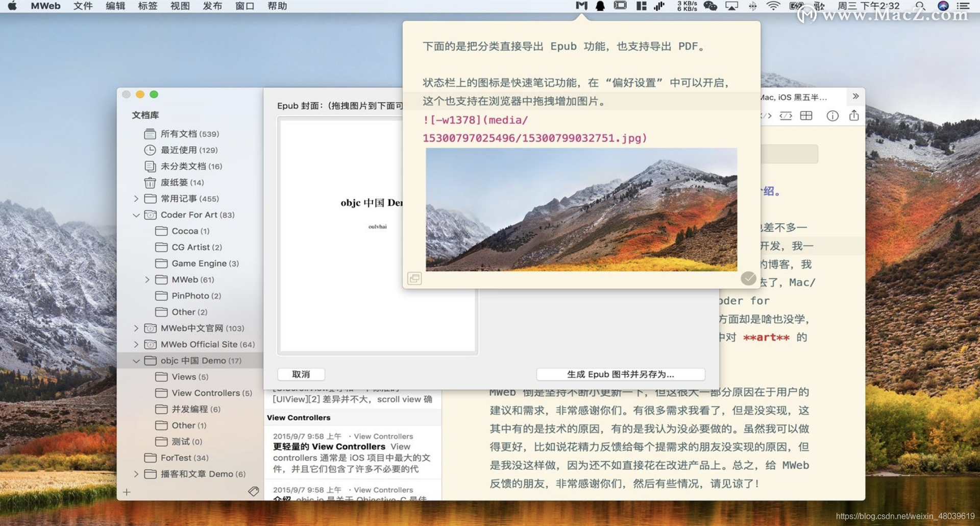The image size is (980, 526).
Task: Click the WeChat icon in the menu bar
Action: pos(710,6)
